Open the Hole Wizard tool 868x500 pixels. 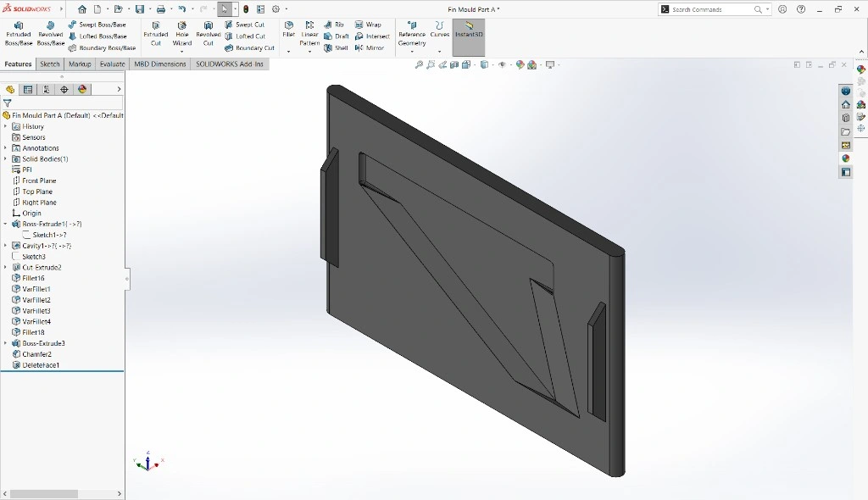pyautogui.click(x=182, y=34)
